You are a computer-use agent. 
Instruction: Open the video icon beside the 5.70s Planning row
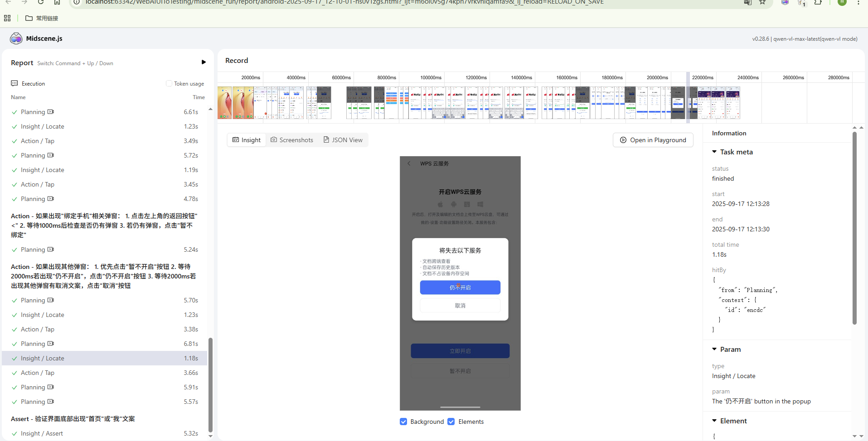[51, 300]
